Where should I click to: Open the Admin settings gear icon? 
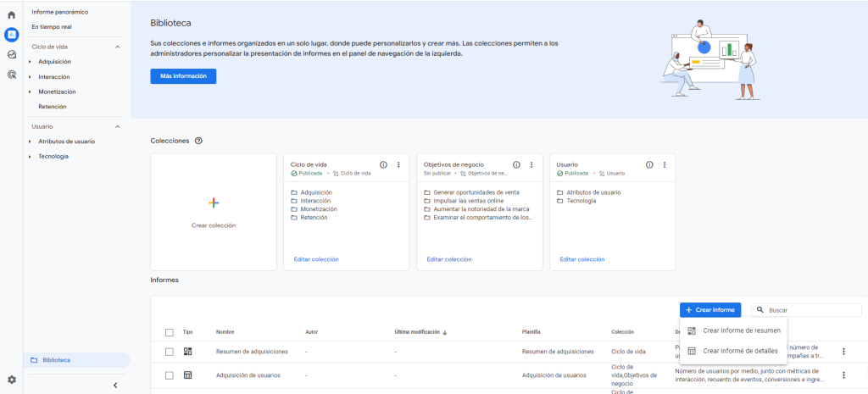pyautogui.click(x=11, y=380)
